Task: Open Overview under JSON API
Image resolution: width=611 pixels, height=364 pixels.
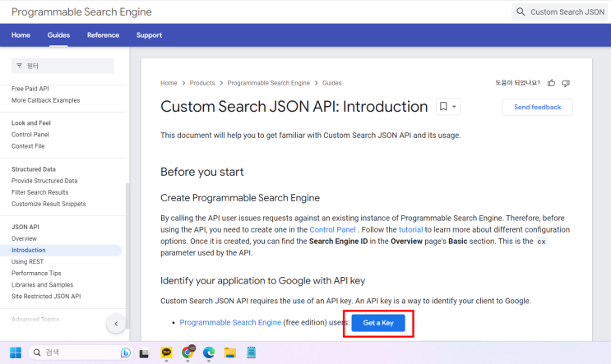Action: (24, 238)
